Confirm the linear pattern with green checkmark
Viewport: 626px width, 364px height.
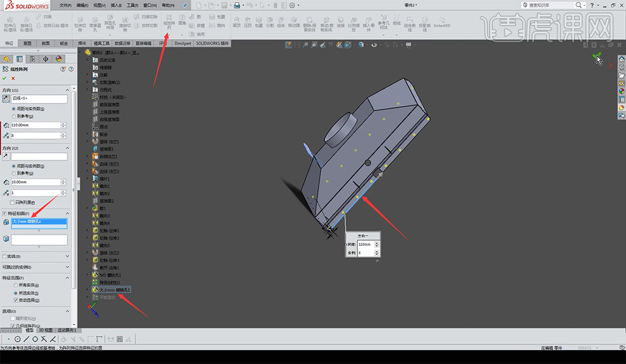coord(5,78)
